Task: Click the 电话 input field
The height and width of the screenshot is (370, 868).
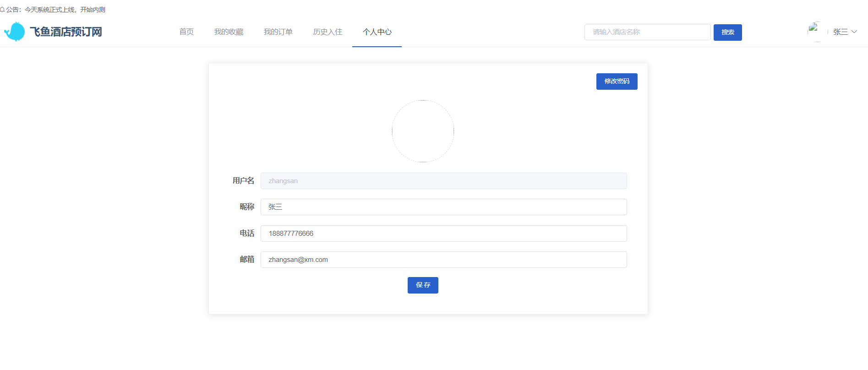Action: pyautogui.click(x=443, y=234)
